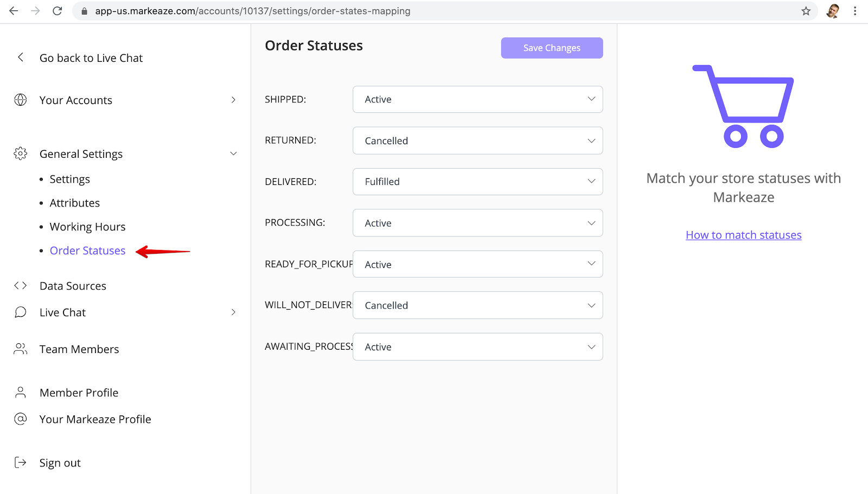Open the WILL_NOT_DELIVER status dropdown
The width and height of the screenshot is (868, 494).
click(x=477, y=305)
